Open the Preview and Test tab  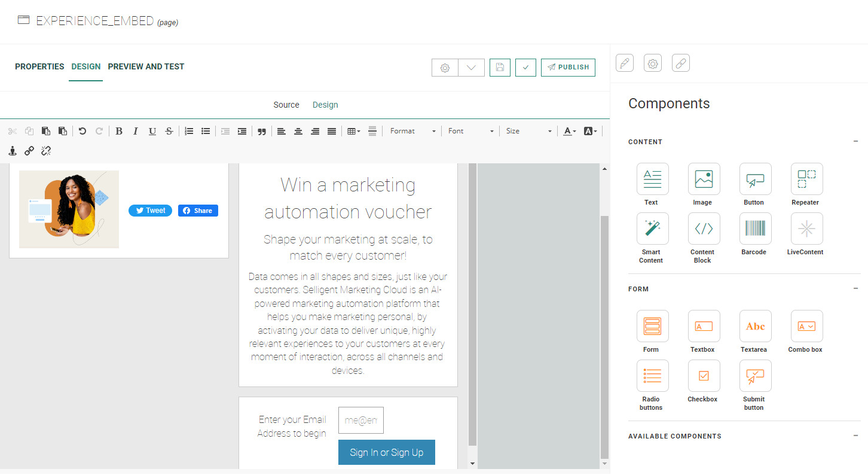click(x=146, y=66)
